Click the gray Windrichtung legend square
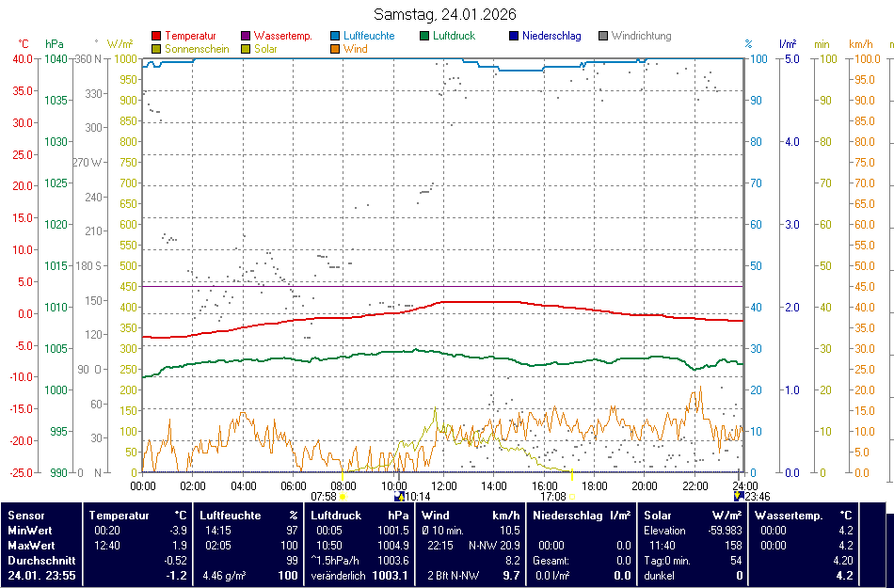 point(603,37)
